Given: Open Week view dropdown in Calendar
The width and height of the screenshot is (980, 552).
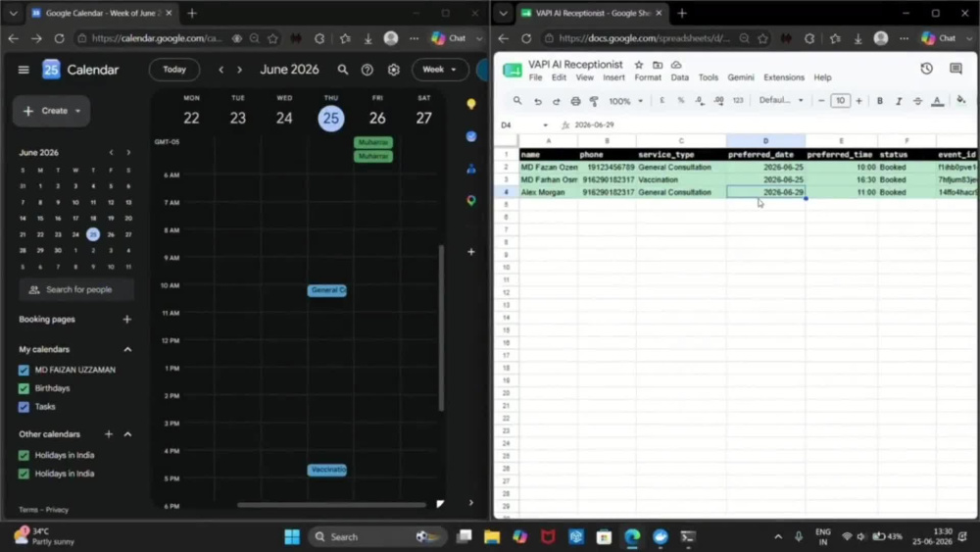Looking at the screenshot, I should pyautogui.click(x=439, y=70).
